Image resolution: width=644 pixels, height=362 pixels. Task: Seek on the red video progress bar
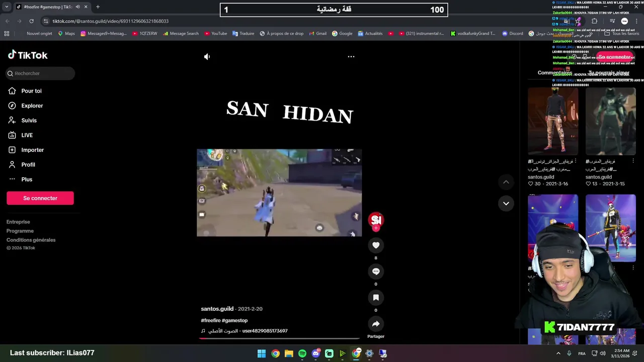(x=279, y=338)
